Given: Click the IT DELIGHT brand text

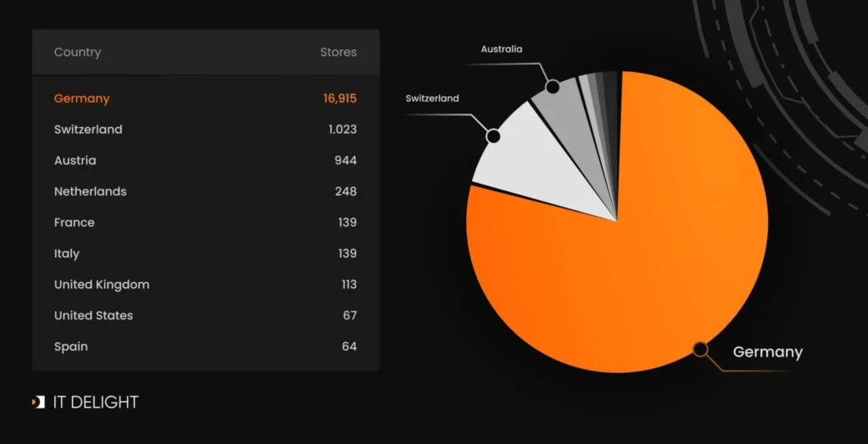Looking at the screenshot, I should point(95,402).
